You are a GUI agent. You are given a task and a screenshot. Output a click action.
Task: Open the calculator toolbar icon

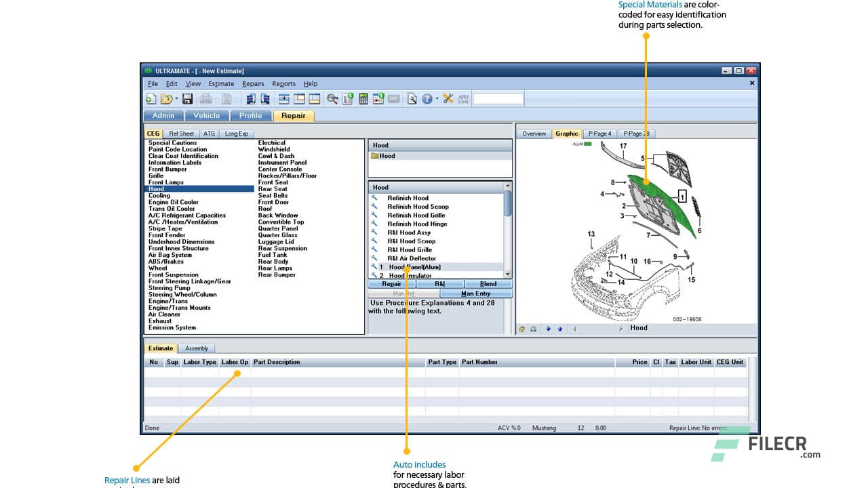coord(363,99)
